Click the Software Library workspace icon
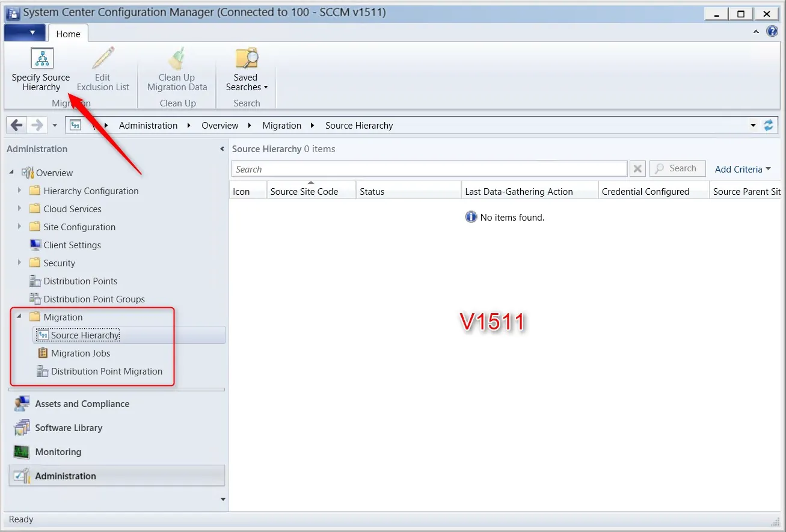The height and width of the screenshot is (532, 786). (x=22, y=427)
